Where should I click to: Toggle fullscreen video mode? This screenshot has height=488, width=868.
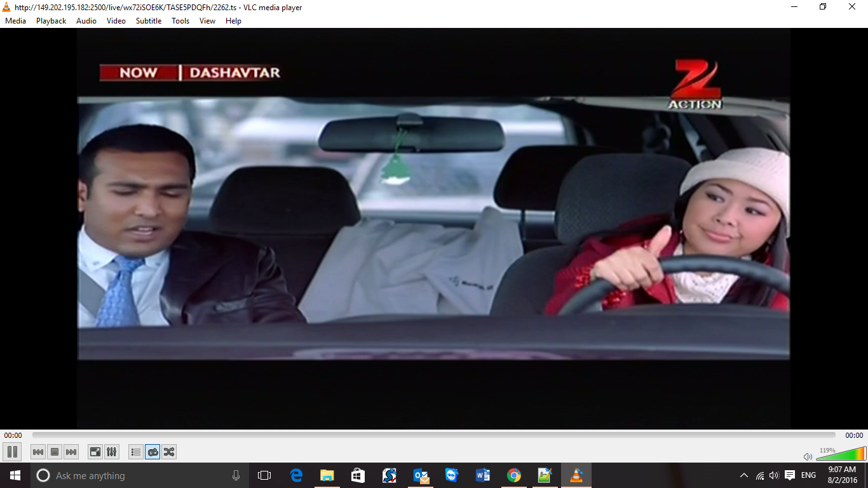[95, 452]
